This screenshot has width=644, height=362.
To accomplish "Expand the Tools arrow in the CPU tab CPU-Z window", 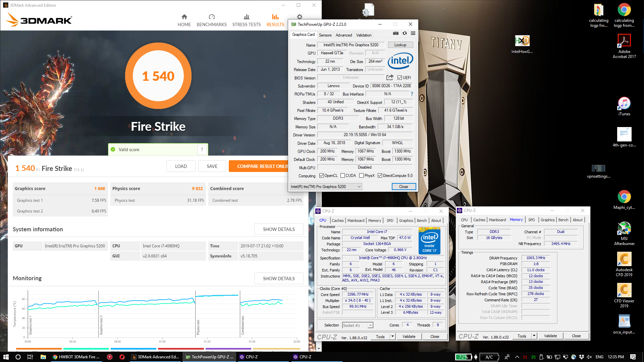I will click(392, 337).
